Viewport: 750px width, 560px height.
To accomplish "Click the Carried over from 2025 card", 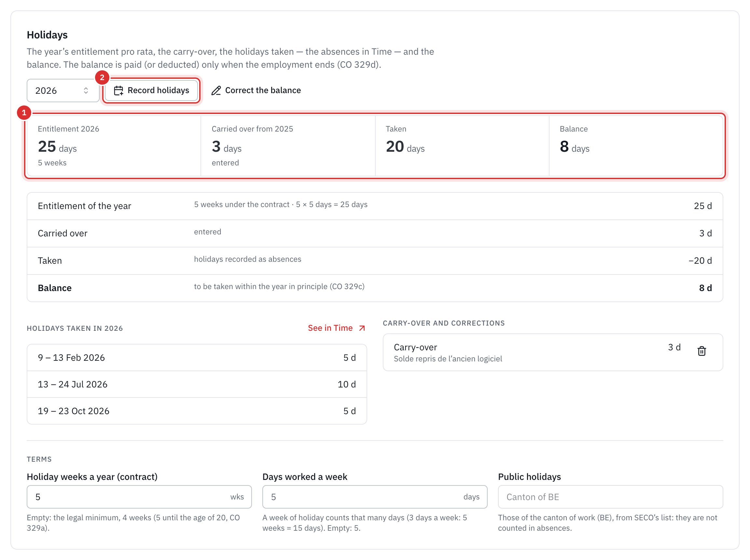I will pos(288,146).
